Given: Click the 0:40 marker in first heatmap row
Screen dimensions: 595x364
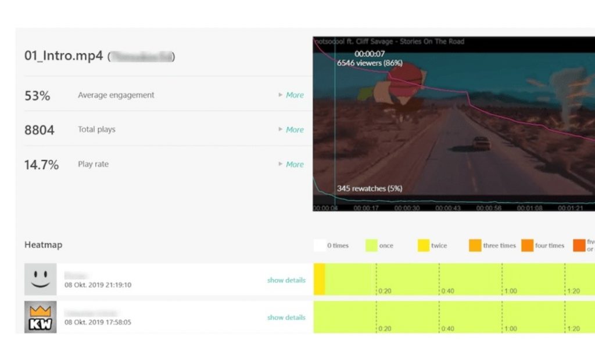Looking at the screenshot, I should pos(447,291).
